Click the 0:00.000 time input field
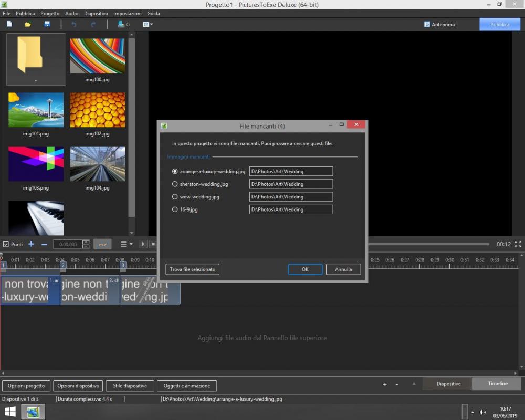Screen dimensions: 525x420 click(68, 244)
